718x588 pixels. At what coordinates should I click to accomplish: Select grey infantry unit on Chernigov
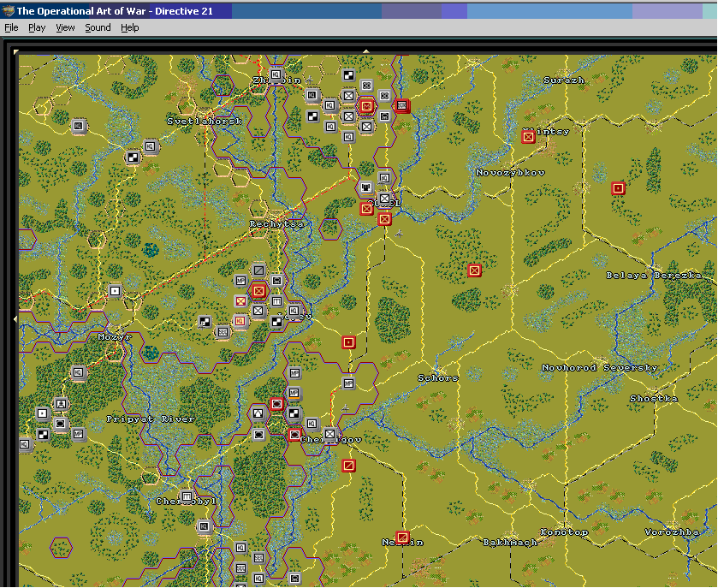329,434
